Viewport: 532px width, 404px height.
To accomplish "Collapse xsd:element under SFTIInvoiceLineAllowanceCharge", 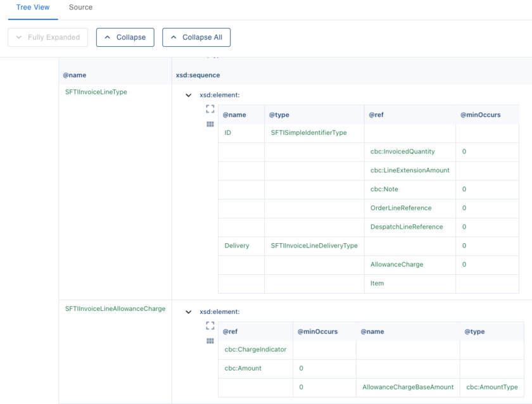I will click(188, 312).
